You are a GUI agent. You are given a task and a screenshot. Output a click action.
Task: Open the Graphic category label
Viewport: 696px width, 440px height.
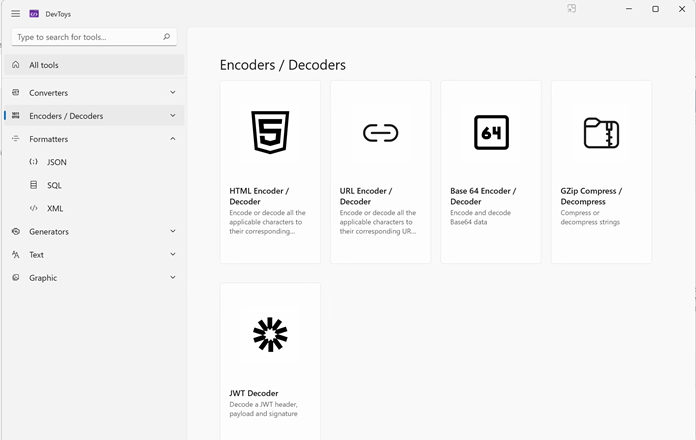pyautogui.click(x=43, y=278)
